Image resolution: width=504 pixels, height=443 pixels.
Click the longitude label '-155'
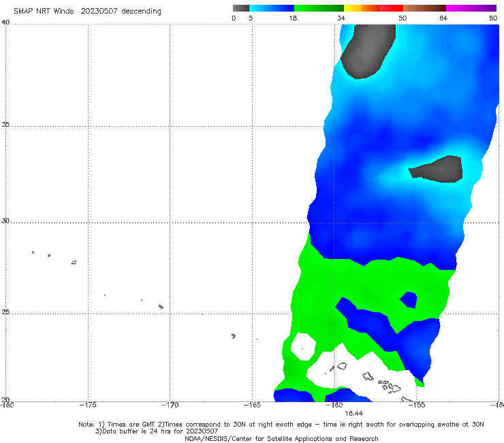[x=417, y=405]
